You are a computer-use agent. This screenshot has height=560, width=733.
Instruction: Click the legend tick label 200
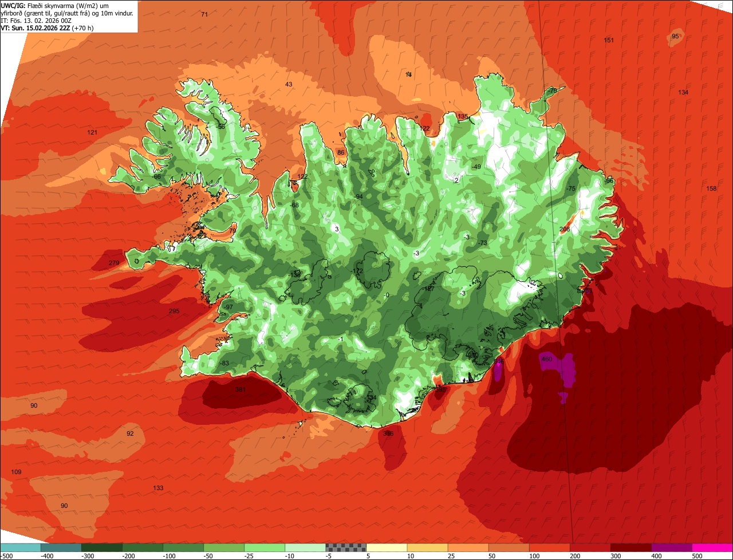pos(574,556)
